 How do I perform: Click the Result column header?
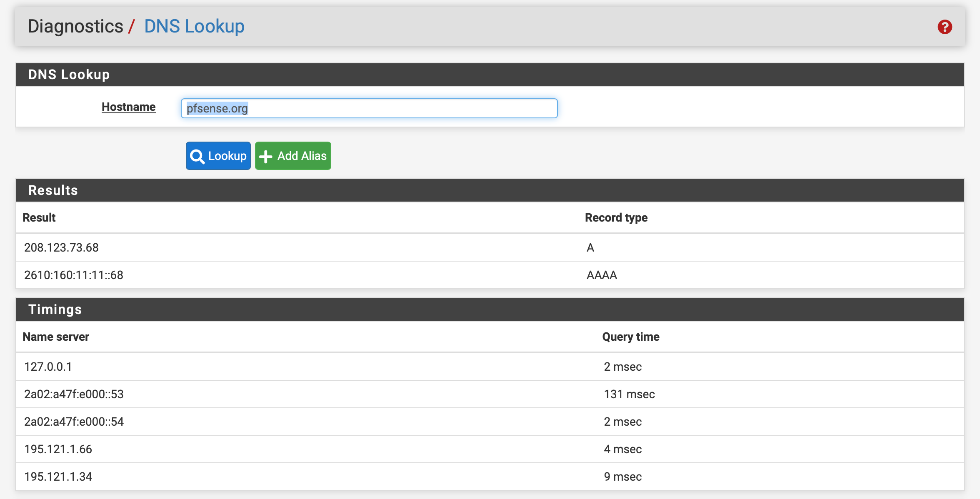[39, 217]
